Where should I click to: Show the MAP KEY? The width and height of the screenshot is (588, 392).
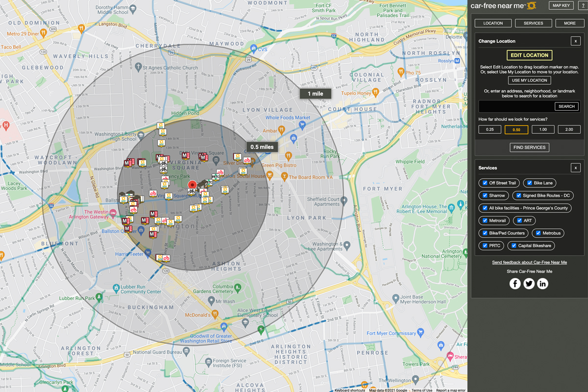pos(561,5)
